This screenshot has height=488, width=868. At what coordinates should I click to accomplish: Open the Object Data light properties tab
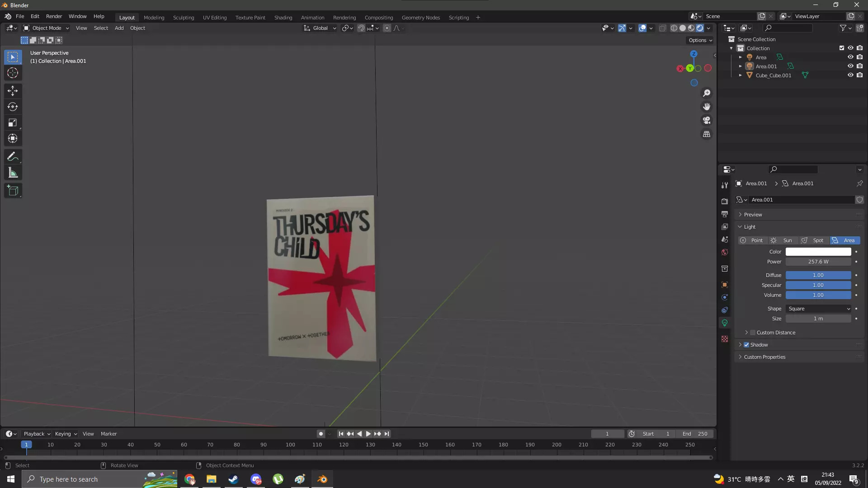click(725, 323)
